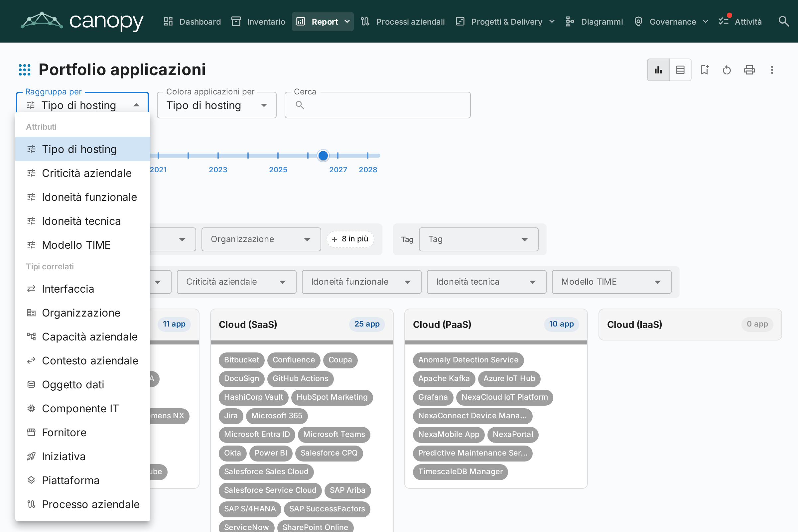Screen dimensions: 798x532
Task: Click the Processi aziendali icon in the top navigation
Action: coord(365,21)
